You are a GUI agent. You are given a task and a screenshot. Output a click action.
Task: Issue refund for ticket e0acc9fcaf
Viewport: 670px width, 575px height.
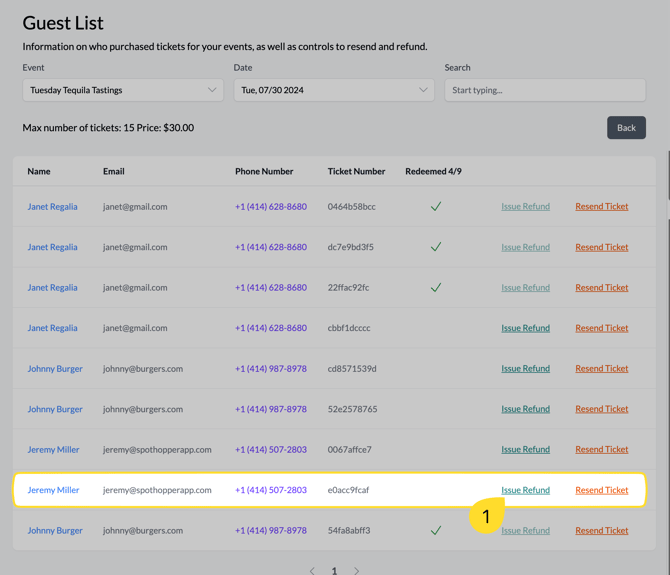point(525,490)
